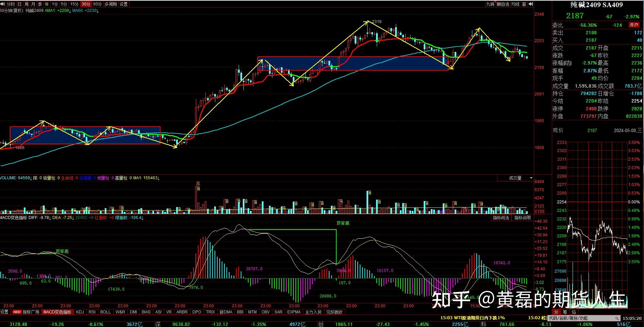Click the 指标说明 button
Image resolution: width=644 pixels, height=327 pixels.
tap(522, 218)
